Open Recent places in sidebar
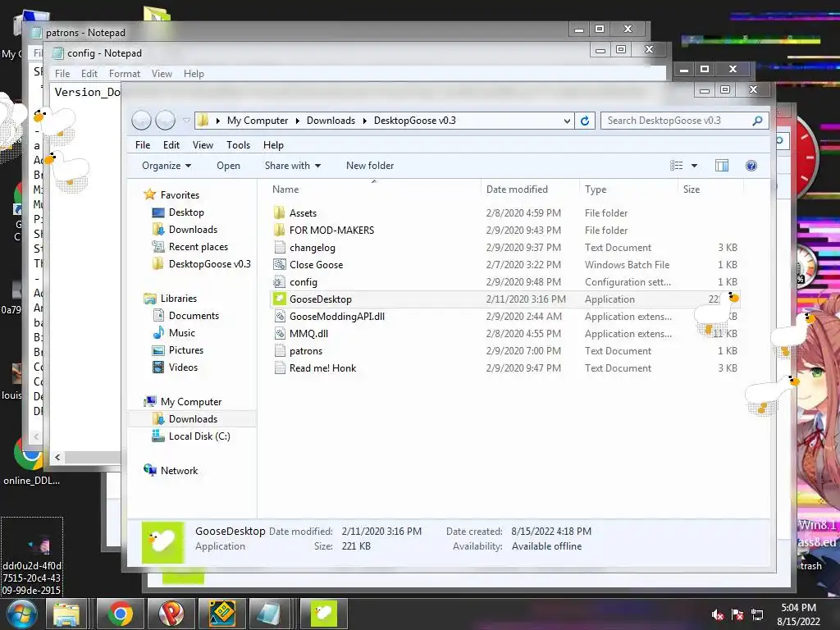 199,247
